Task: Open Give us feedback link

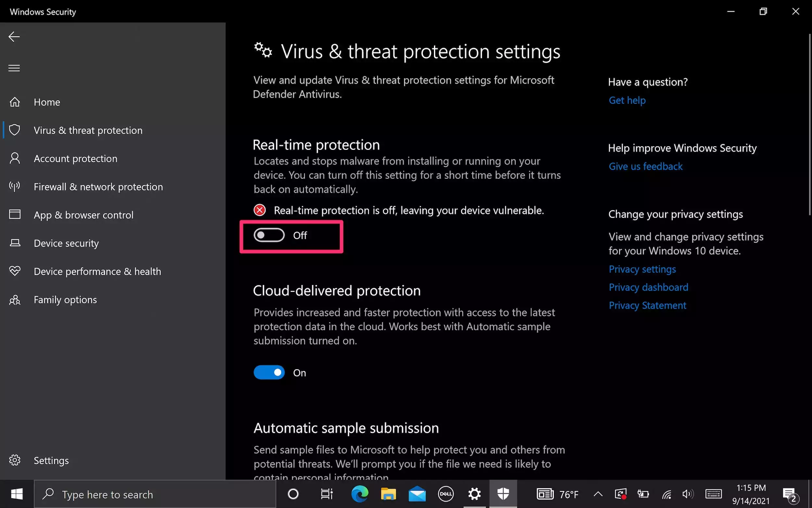Action: pos(645,166)
